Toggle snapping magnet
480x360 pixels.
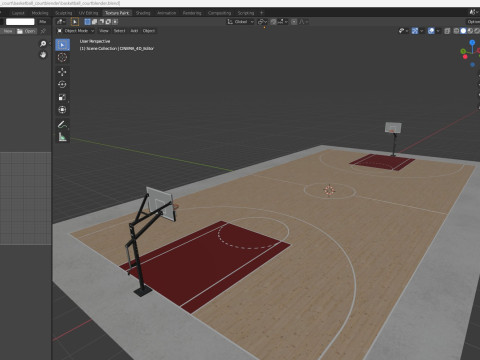click(273, 22)
